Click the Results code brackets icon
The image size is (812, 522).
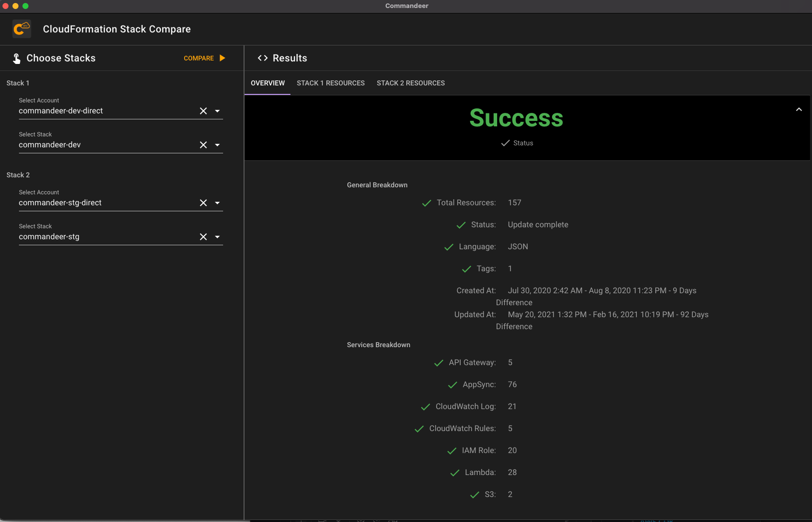tap(263, 58)
